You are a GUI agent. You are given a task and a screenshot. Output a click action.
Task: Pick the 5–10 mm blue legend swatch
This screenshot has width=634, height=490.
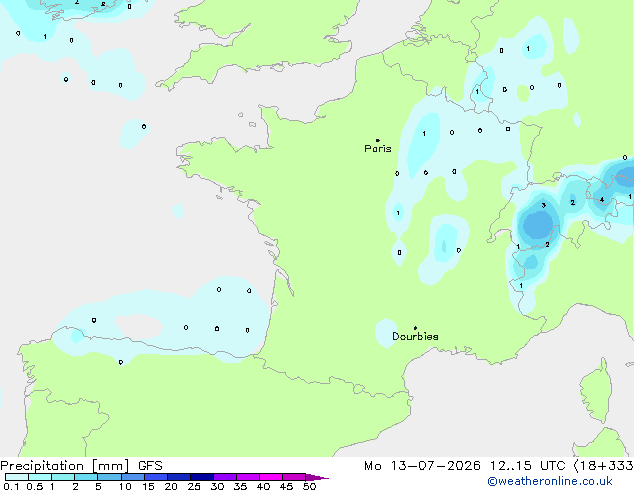(x=109, y=477)
